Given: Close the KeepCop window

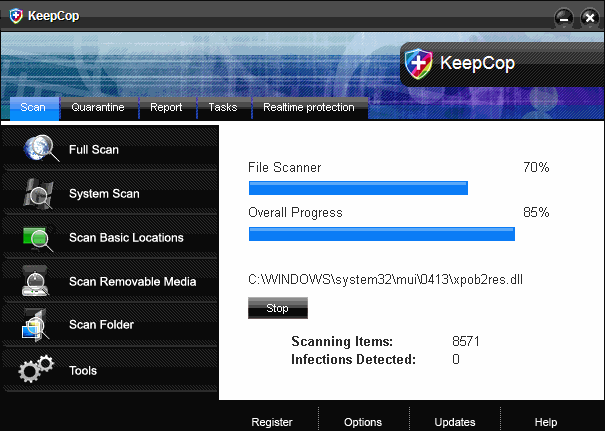Looking at the screenshot, I should tap(590, 18).
